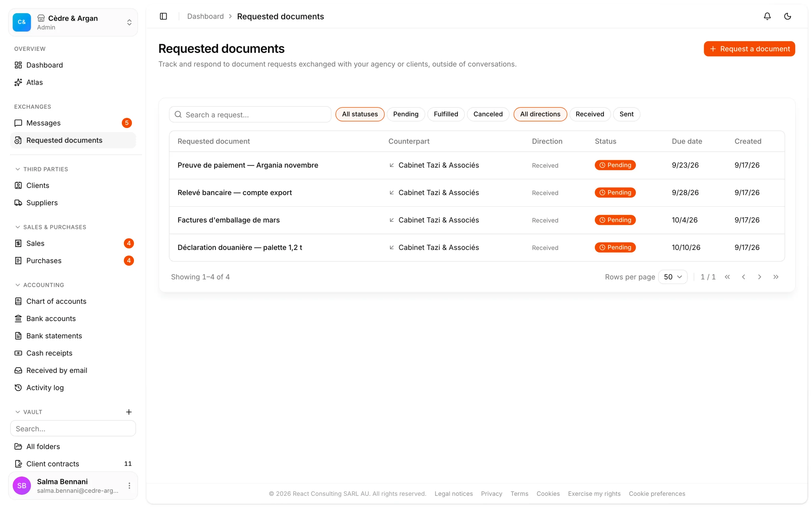
Task: Open Salma Bennani user options menu
Action: (129, 486)
